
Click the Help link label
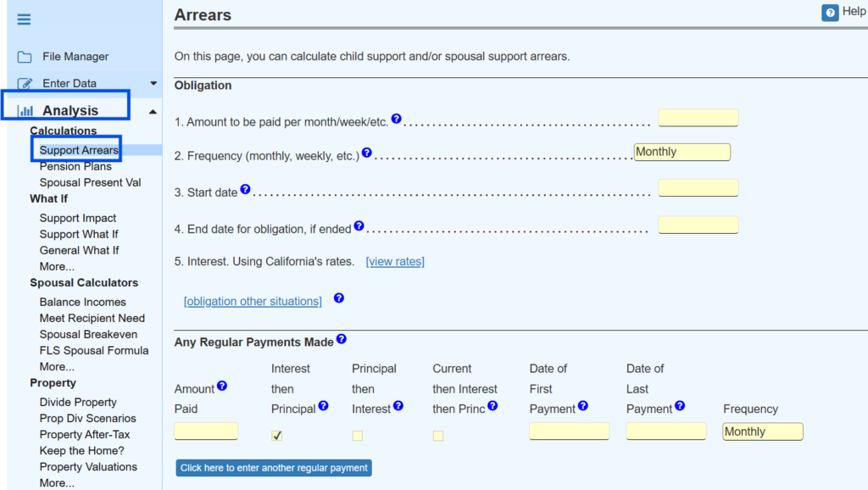pyautogui.click(x=854, y=11)
